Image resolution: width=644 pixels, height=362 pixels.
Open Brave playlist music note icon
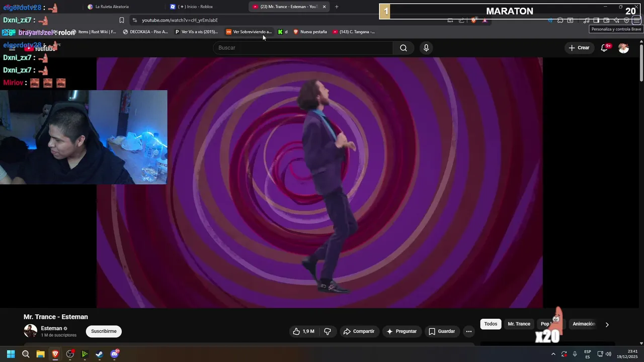click(586, 20)
